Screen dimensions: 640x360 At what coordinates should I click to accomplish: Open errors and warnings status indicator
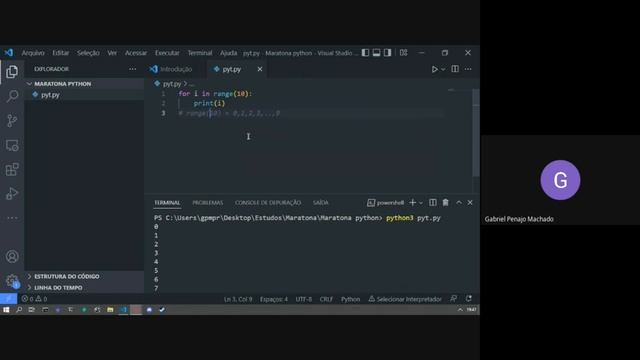click(x=34, y=299)
